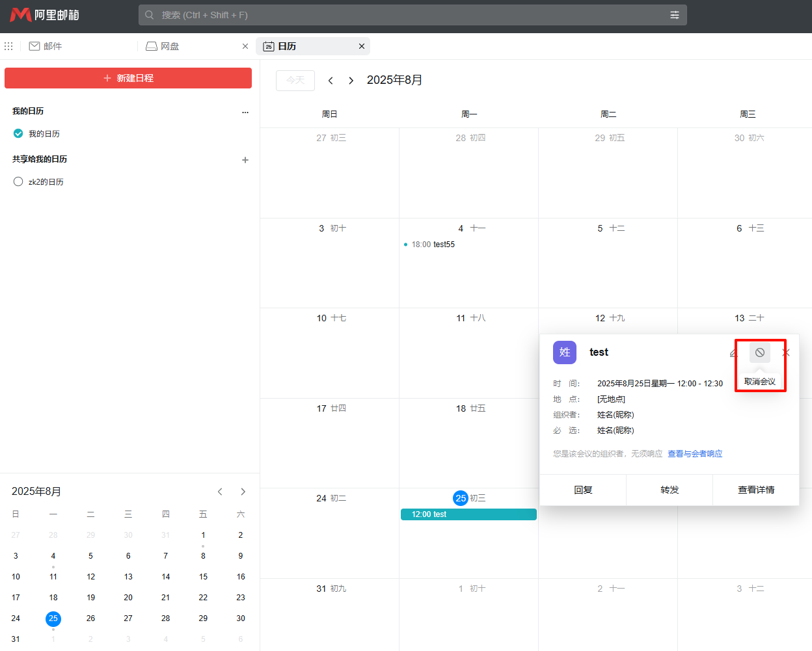Screen dimensions: 812x651
Task: Enable zk2的日历 shared calendar
Action: pyautogui.click(x=18, y=181)
